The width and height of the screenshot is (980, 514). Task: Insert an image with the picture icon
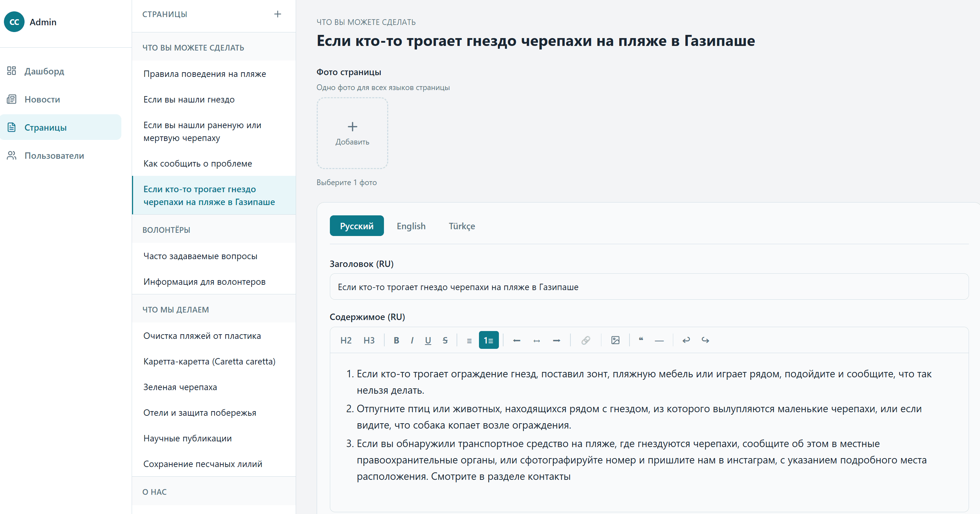(x=615, y=340)
